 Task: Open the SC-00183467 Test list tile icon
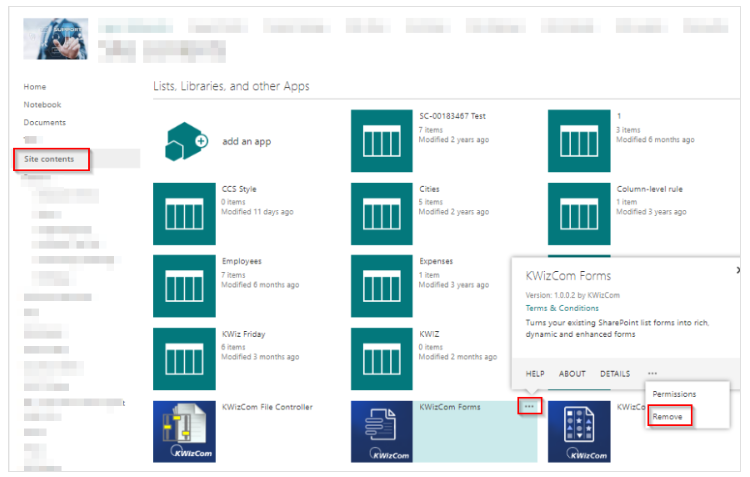click(382, 141)
